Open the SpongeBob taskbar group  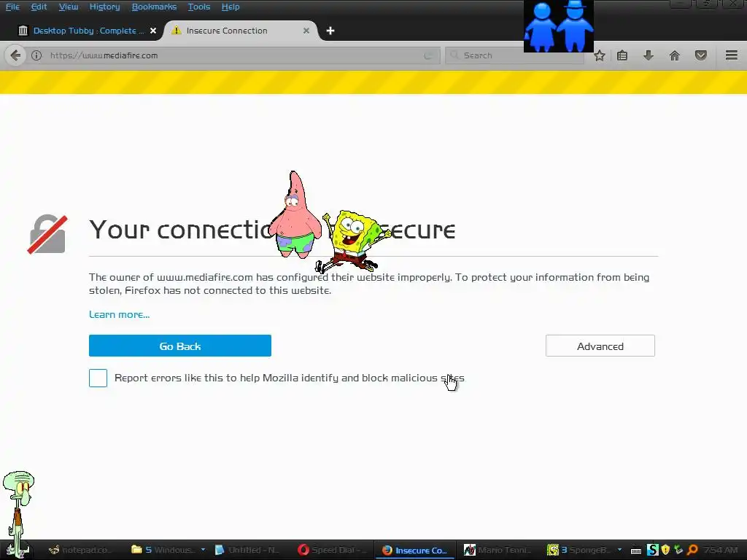pyautogui.click(x=578, y=551)
